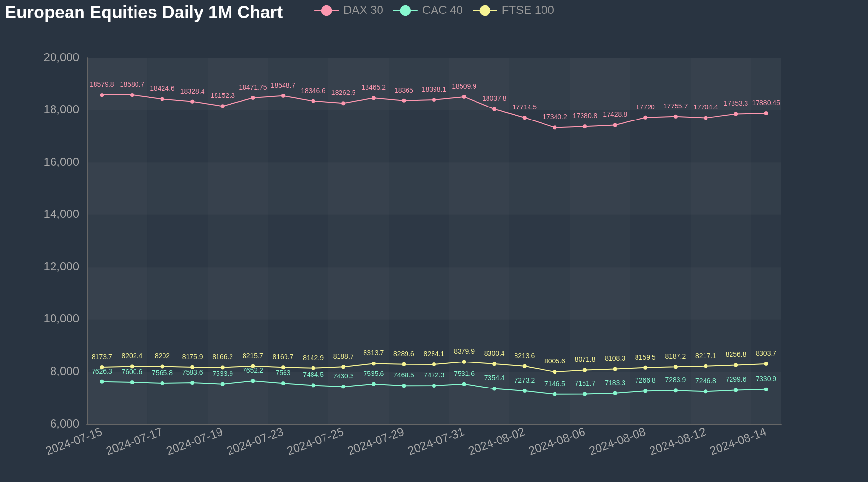Image resolution: width=868 pixels, height=482 pixels.
Task: Click the x-axis date 2024-08-02
Action: (497, 441)
